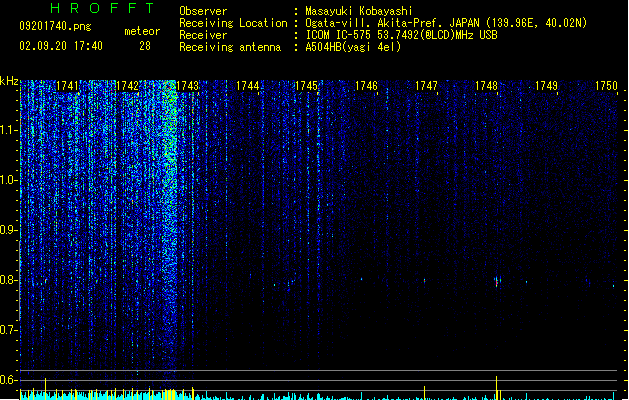Select the Ogata-vill. Akita-Pref. JAPAN location text
The height and width of the screenshot is (400, 629).
446,23
